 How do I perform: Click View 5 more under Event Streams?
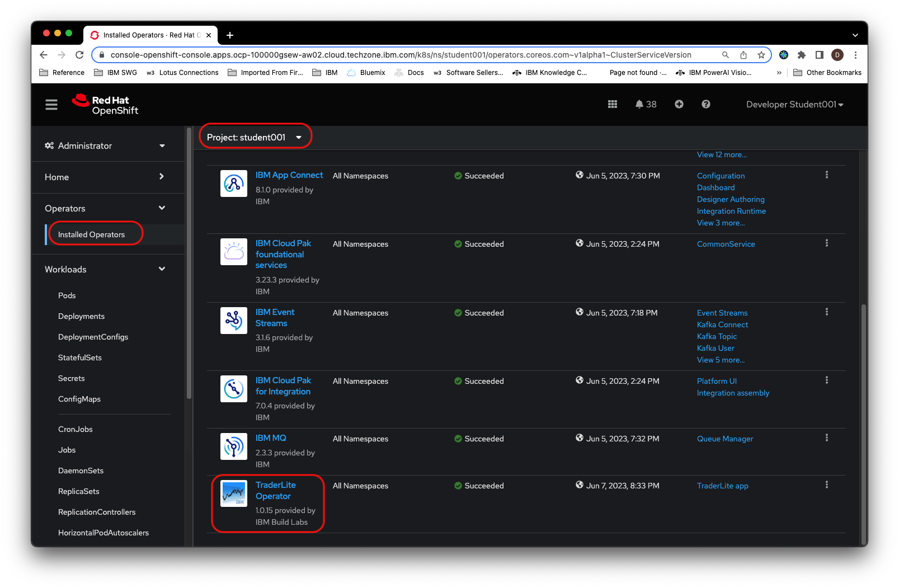(x=721, y=360)
